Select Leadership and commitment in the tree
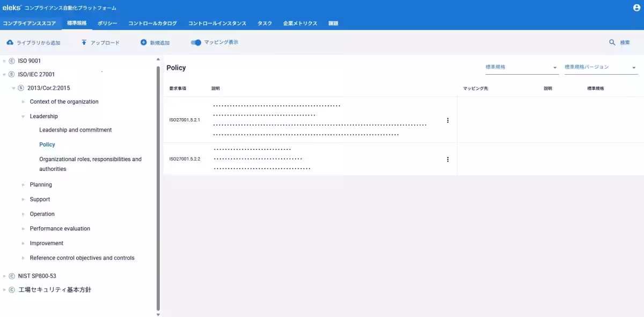The height and width of the screenshot is (317, 644). click(75, 129)
